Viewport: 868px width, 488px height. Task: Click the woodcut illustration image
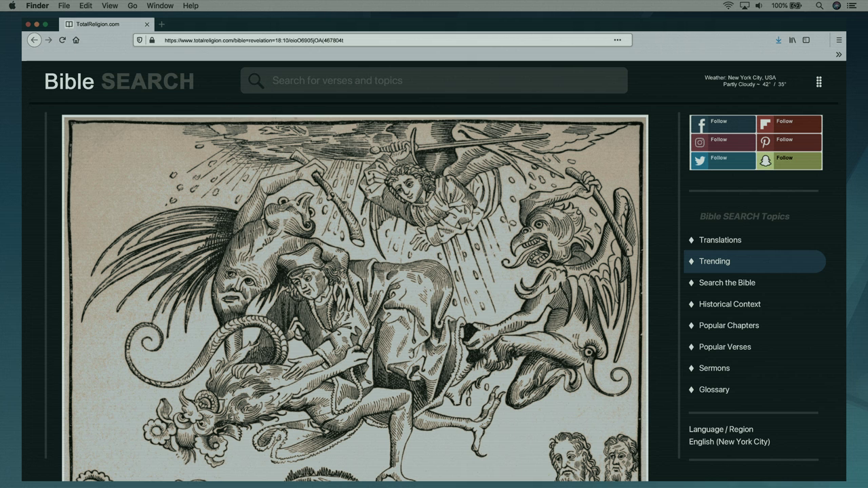[355, 298]
